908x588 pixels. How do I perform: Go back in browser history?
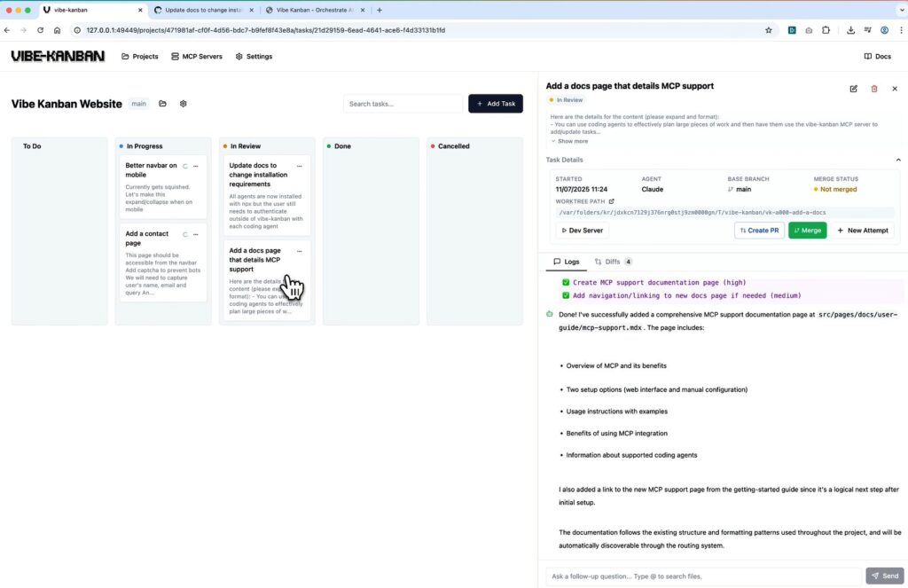[x=7, y=30]
